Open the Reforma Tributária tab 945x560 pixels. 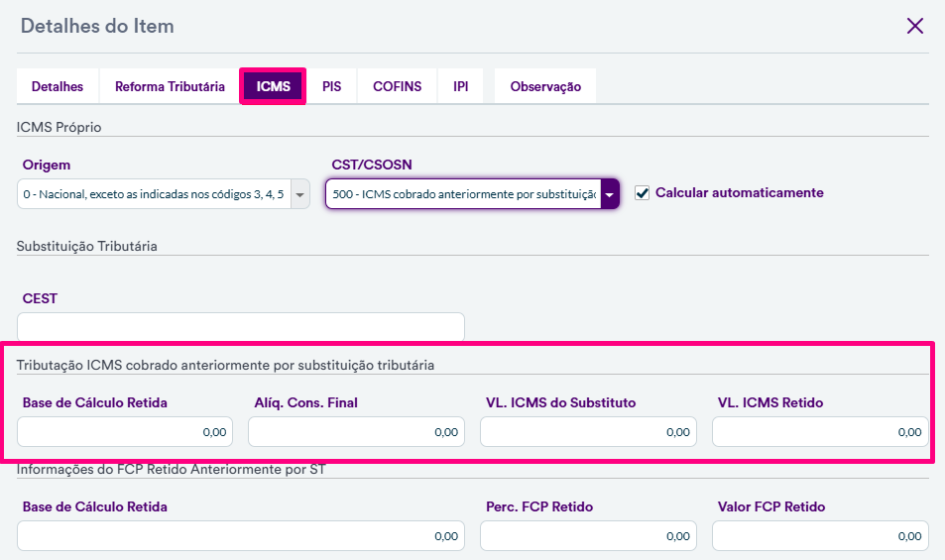pos(170,87)
